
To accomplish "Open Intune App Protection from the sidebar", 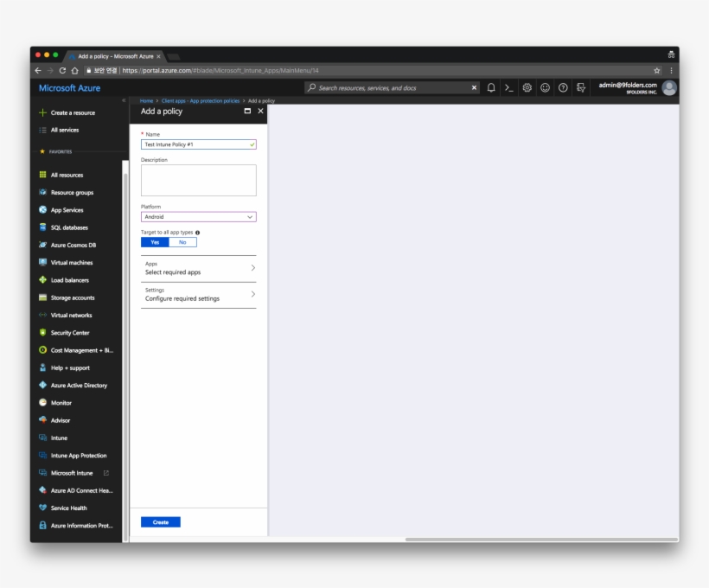I will pyautogui.click(x=80, y=456).
